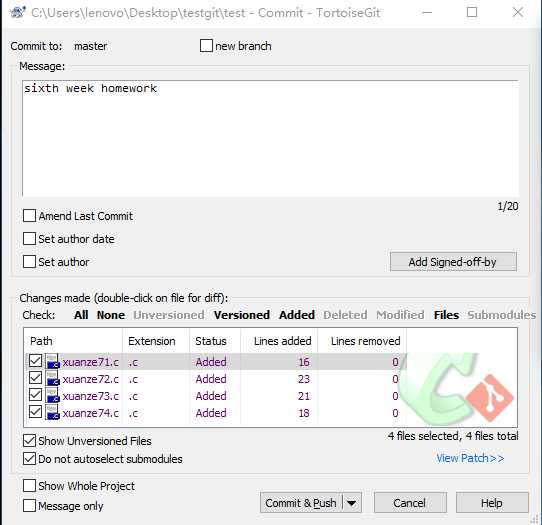
Task: Click Add Signed-off-by button
Action: [x=453, y=262]
